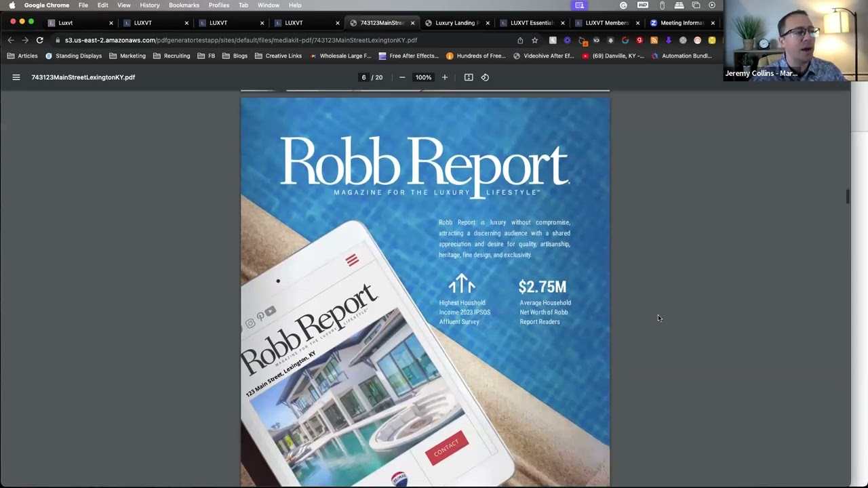Switch to the Meeting Information tab
The width and height of the screenshot is (868, 488).
(x=682, y=23)
